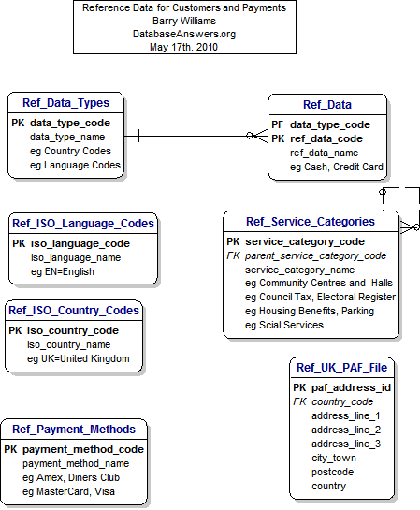Click the service_category_name attribute
420x510 pixels.
click(299, 270)
